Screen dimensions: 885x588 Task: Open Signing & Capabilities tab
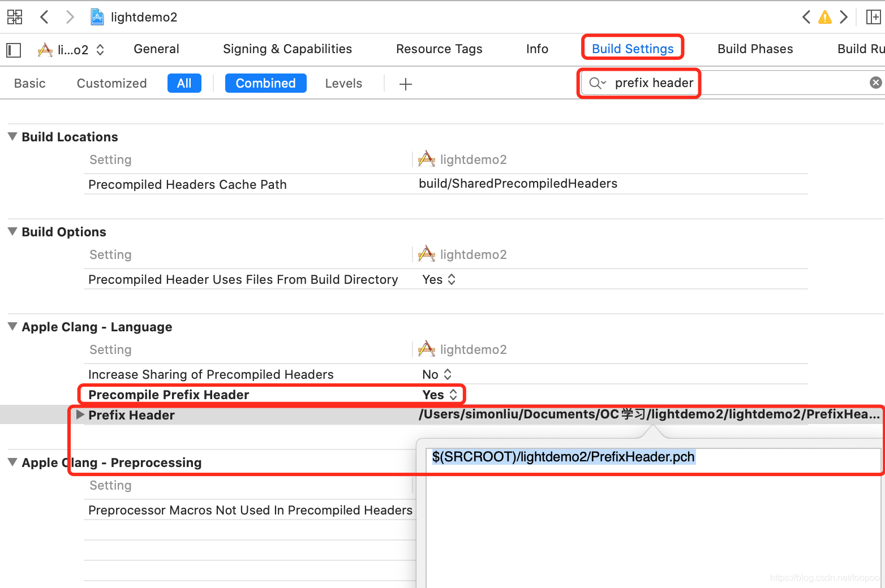tap(287, 49)
